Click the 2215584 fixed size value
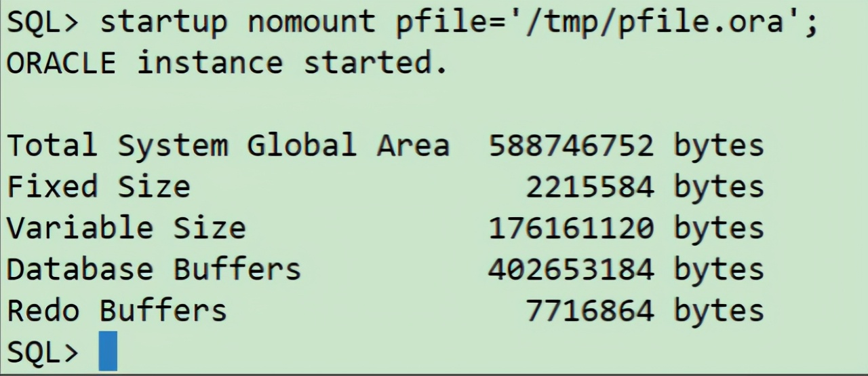868x376 pixels. coord(589,187)
